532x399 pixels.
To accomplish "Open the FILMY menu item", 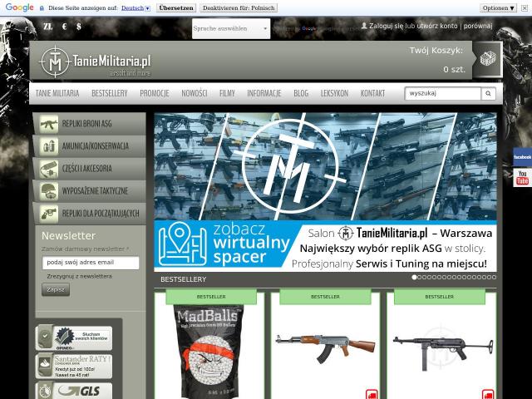I will click(227, 93).
